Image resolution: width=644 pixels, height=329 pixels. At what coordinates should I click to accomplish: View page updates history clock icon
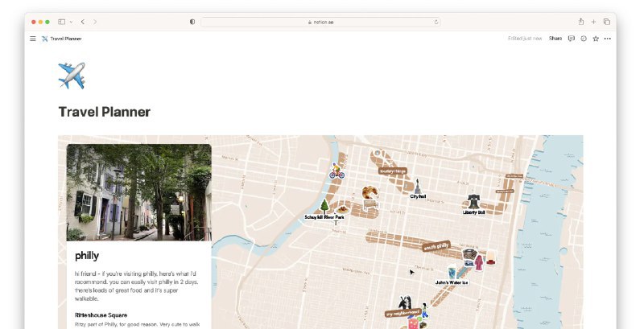[x=584, y=39]
